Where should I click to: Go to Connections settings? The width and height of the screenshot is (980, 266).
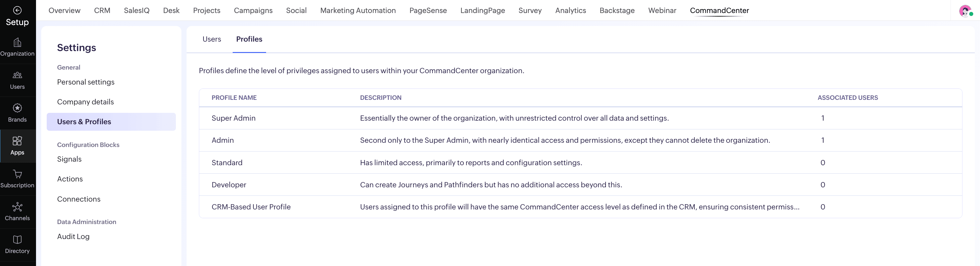tap(79, 199)
